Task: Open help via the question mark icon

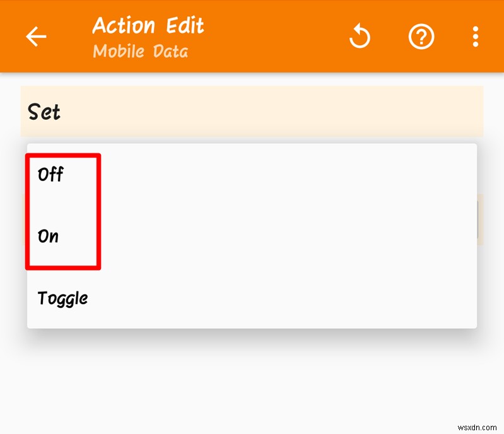Action: (x=421, y=37)
